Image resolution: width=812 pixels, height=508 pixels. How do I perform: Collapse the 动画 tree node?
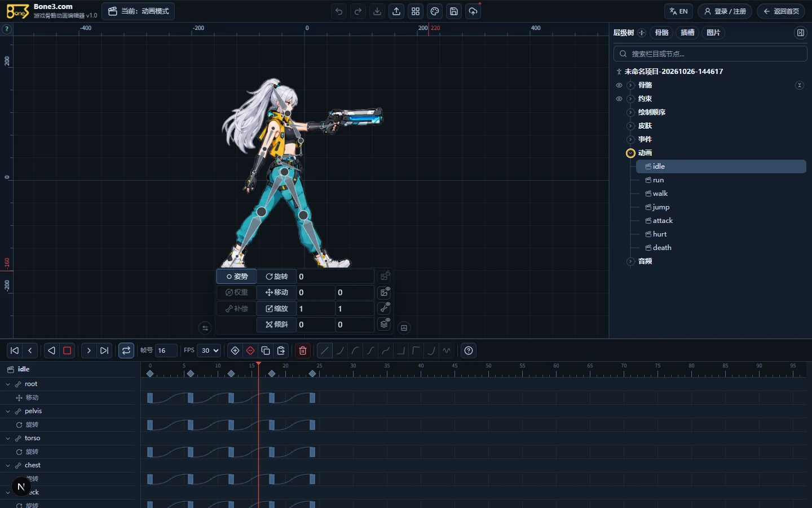[x=630, y=153]
